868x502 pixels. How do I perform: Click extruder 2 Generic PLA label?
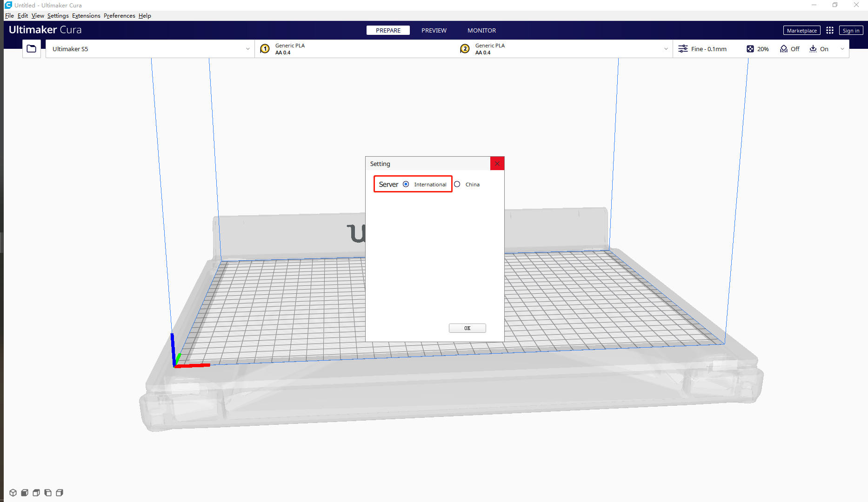click(x=490, y=46)
